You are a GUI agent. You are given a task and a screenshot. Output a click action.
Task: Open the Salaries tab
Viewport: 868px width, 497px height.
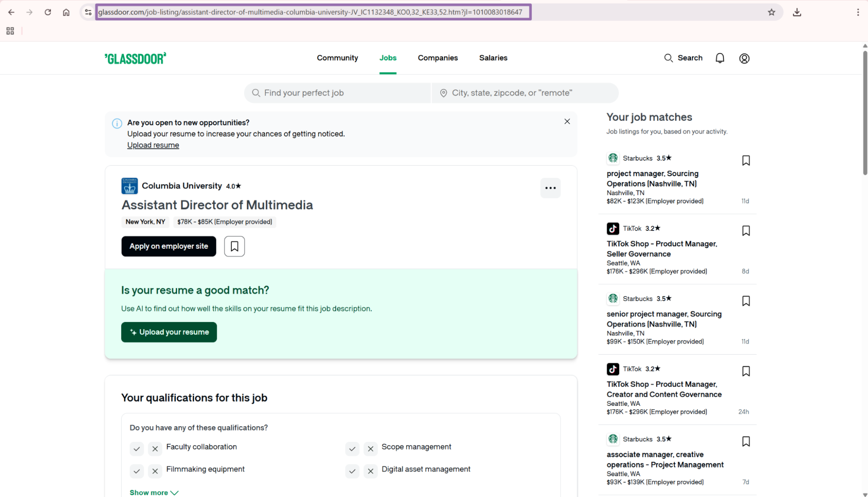click(493, 58)
